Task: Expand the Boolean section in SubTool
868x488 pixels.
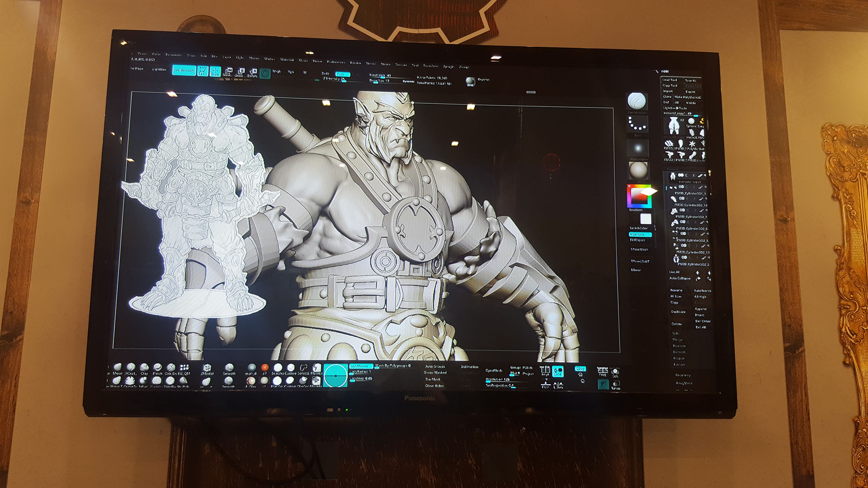Action: point(679,346)
